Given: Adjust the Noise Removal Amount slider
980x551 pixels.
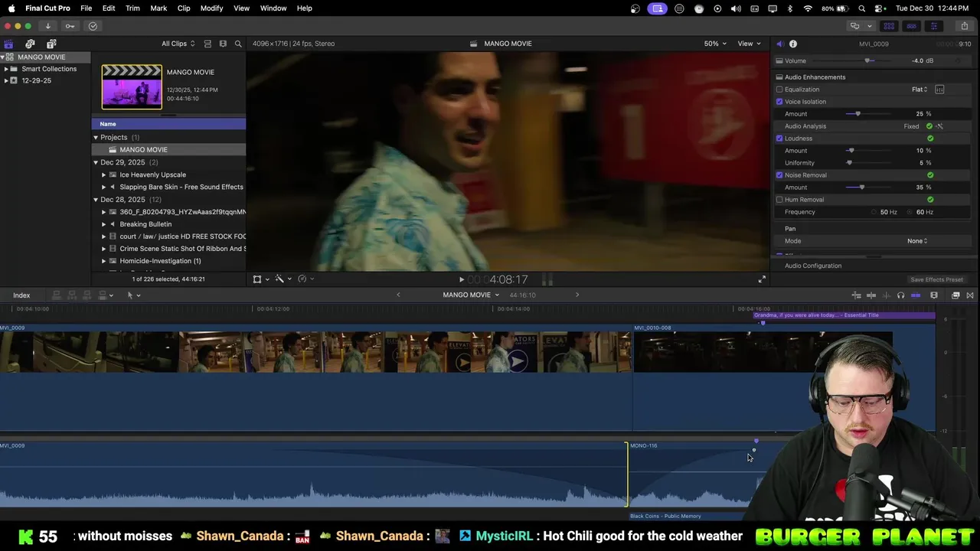Looking at the screenshot, I should pos(862,187).
